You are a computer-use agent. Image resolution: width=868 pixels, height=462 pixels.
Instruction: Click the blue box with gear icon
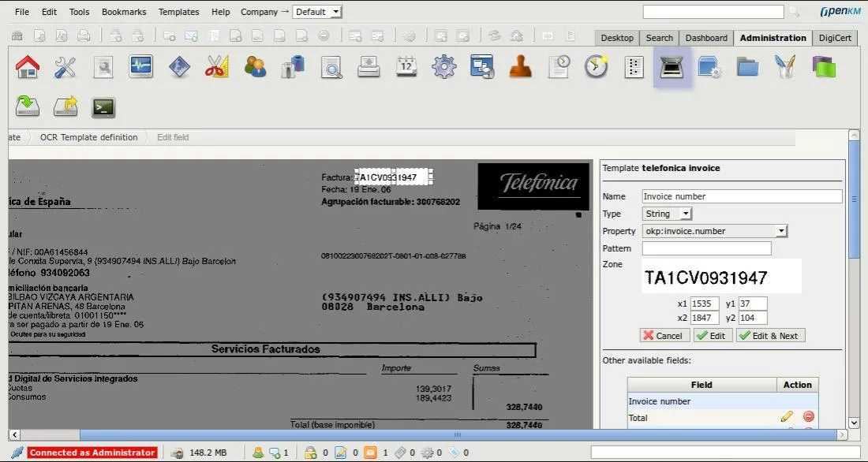pyautogui.click(x=709, y=67)
